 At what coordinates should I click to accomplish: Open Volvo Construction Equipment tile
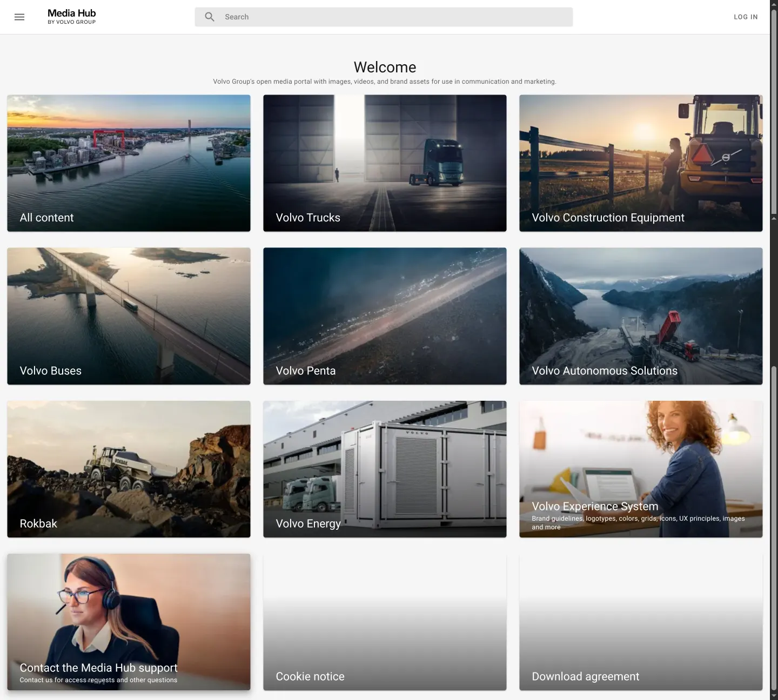point(641,163)
